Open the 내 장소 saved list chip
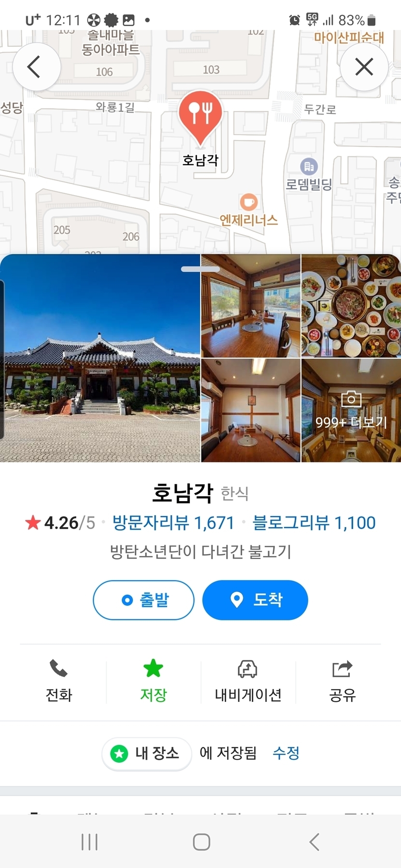Viewport: 401px width, 868px height. (146, 753)
